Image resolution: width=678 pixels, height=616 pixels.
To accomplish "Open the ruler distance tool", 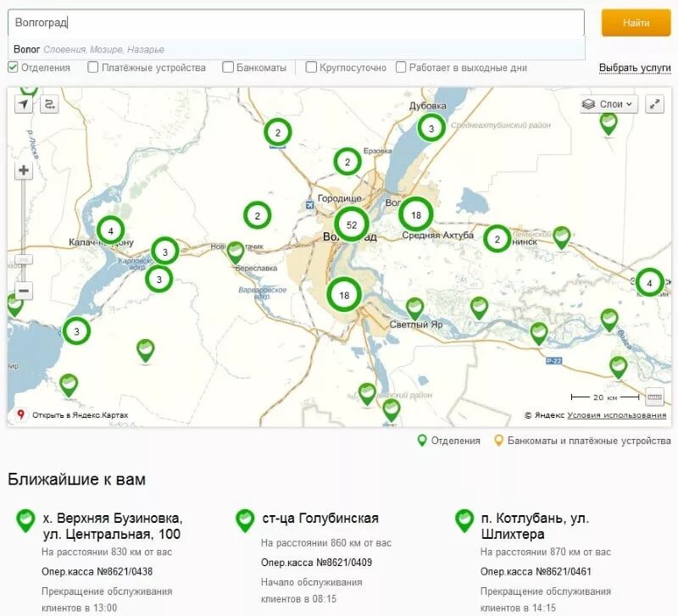I will (654, 397).
